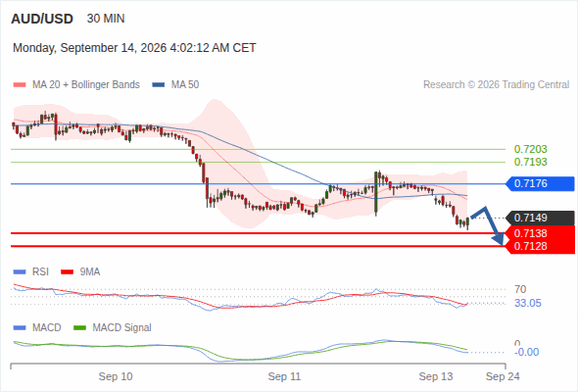The width and height of the screenshot is (578, 392).
Task: Click the RSI legend swatch
Action: click(20, 272)
